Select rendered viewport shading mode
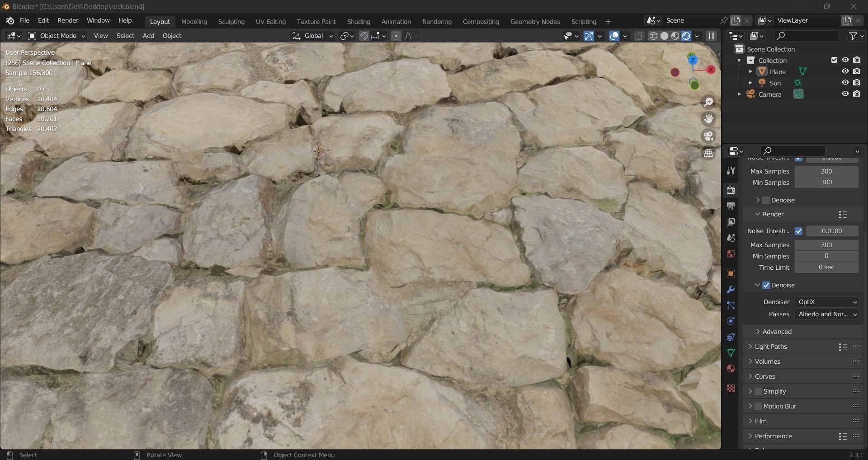This screenshot has height=460, width=868. [x=687, y=36]
